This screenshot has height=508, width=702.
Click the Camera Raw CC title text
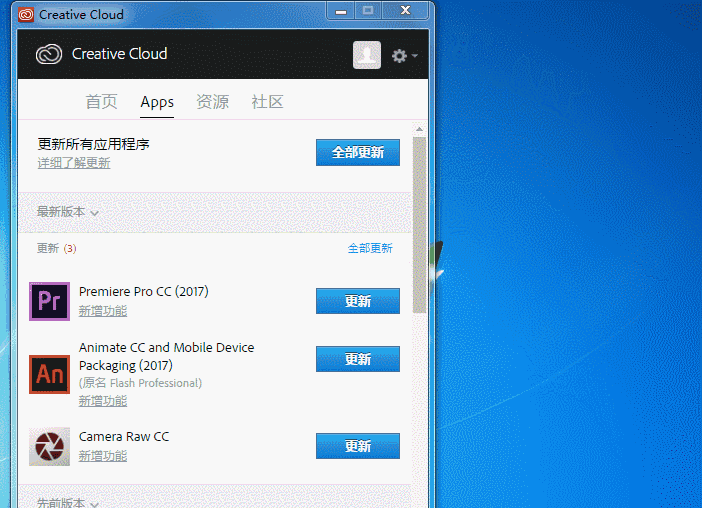click(x=124, y=437)
